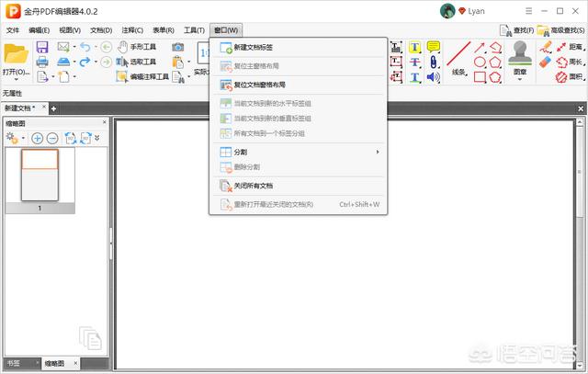
Task: Select the Underline text tool
Action: coord(414,77)
